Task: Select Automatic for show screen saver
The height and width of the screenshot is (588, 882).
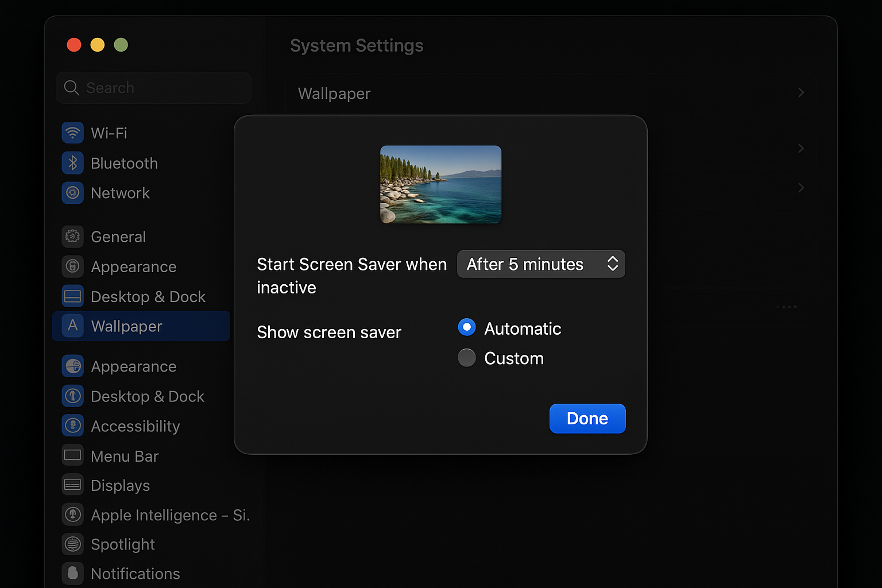Action: 467,327
